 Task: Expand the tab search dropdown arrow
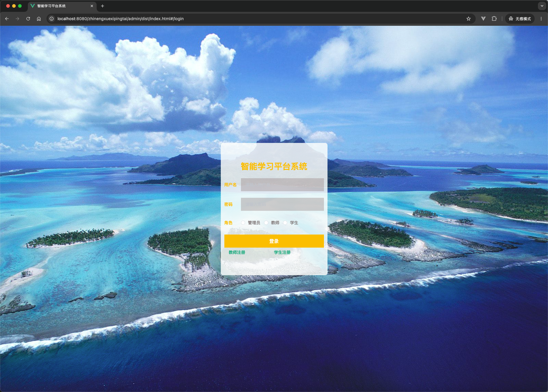pos(542,6)
